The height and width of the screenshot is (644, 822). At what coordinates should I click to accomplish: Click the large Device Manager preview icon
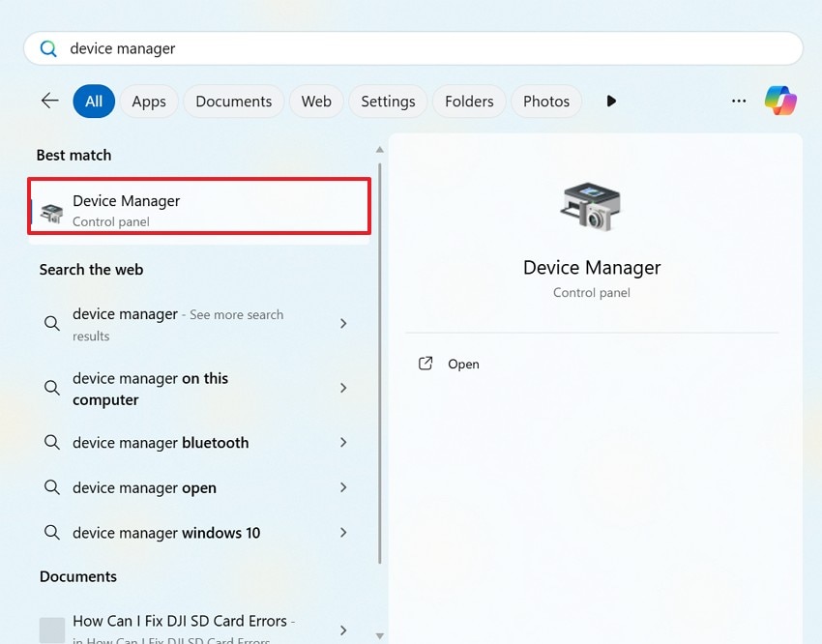point(591,204)
